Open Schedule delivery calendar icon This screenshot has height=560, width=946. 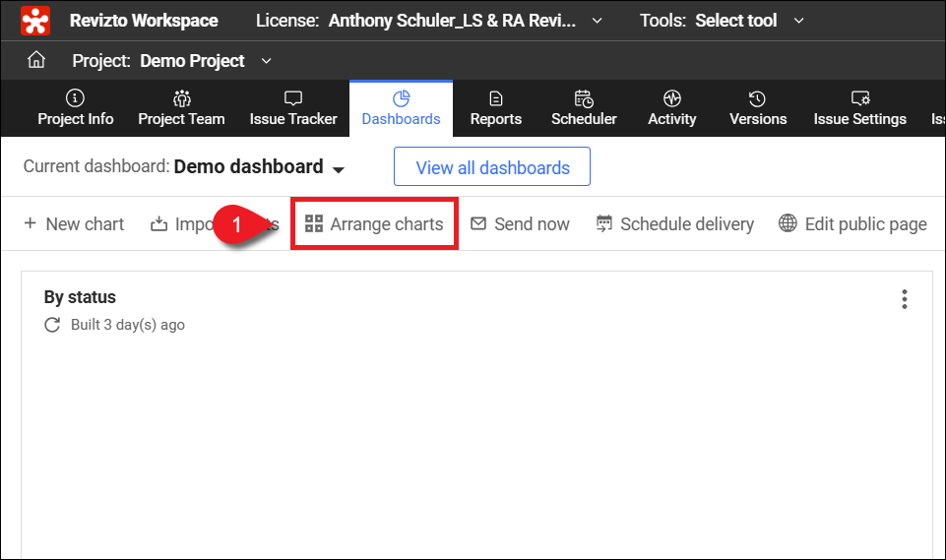point(604,224)
